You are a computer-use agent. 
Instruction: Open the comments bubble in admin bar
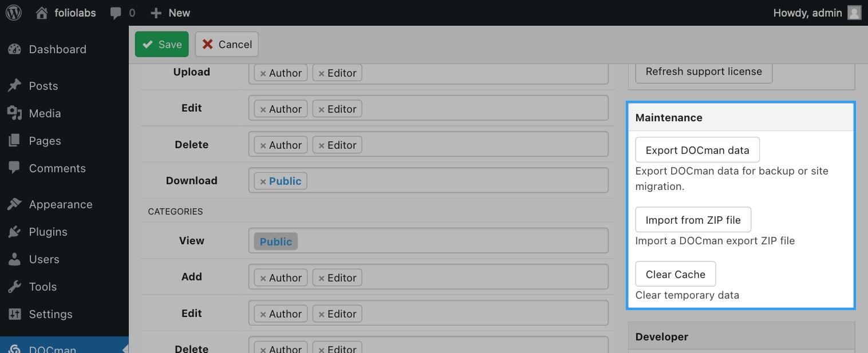[x=116, y=13]
